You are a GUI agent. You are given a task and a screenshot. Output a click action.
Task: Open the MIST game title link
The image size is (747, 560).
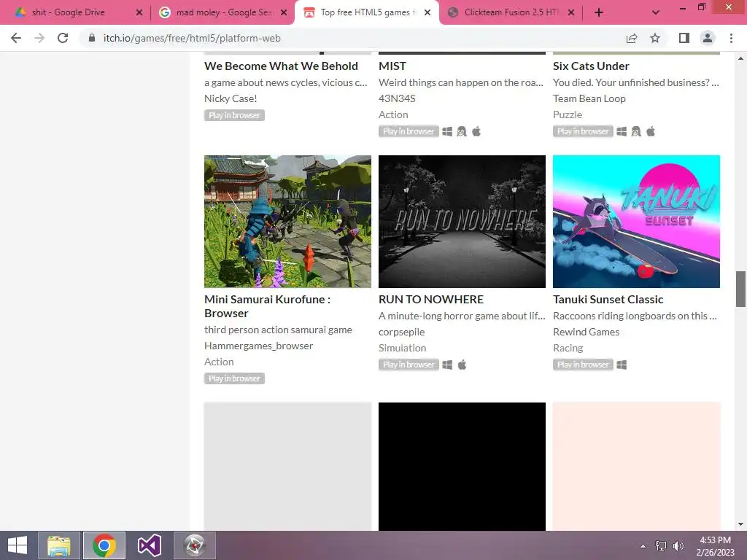392,66
